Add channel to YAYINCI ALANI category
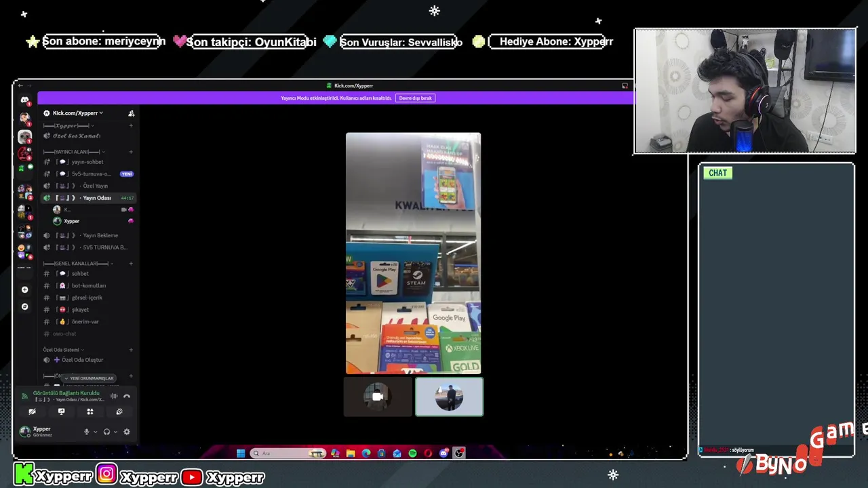The height and width of the screenshot is (488, 868). point(131,152)
